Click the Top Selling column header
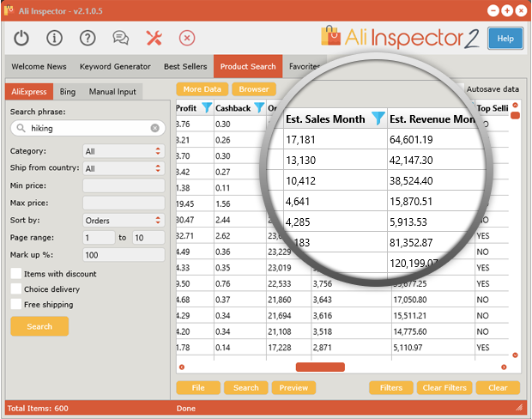 (x=492, y=108)
